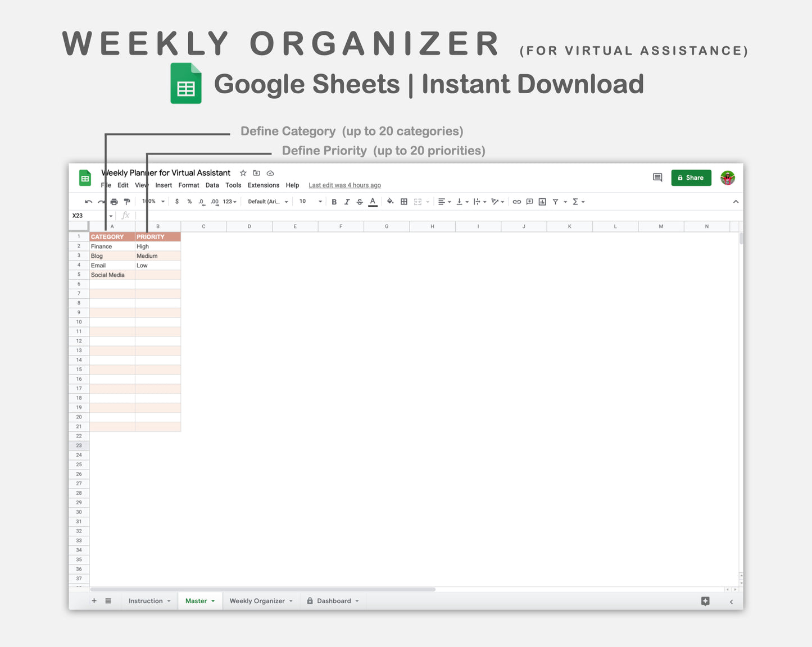This screenshot has height=647, width=812.
Task: Star the Weekly Planner spreadsheet
Action: click(243, 173)
